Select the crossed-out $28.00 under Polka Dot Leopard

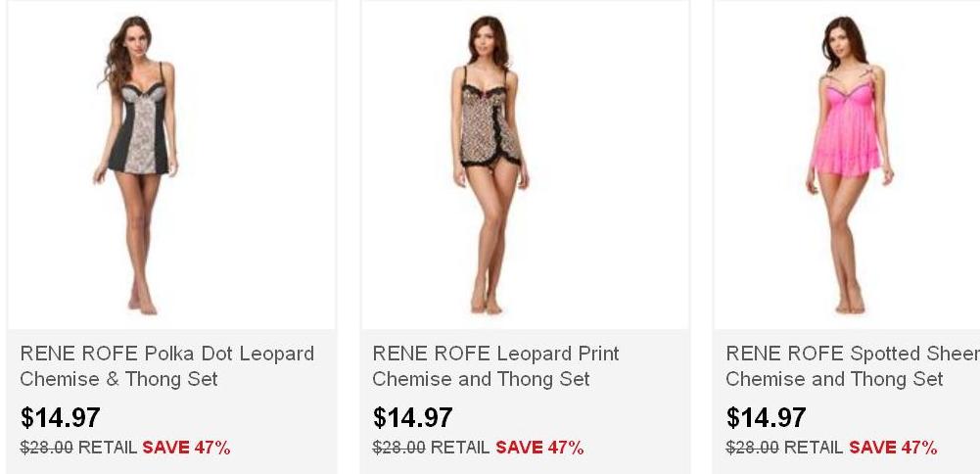(x=47, y=448)
